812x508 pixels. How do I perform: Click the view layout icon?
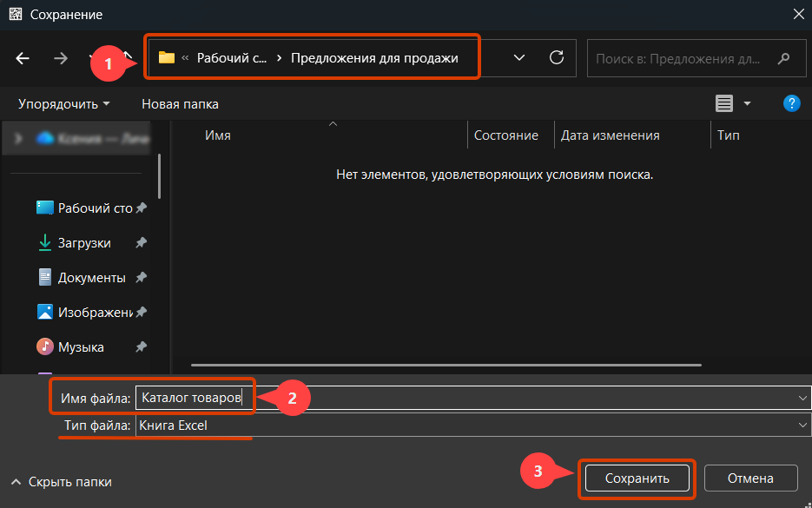click(724, 103)
